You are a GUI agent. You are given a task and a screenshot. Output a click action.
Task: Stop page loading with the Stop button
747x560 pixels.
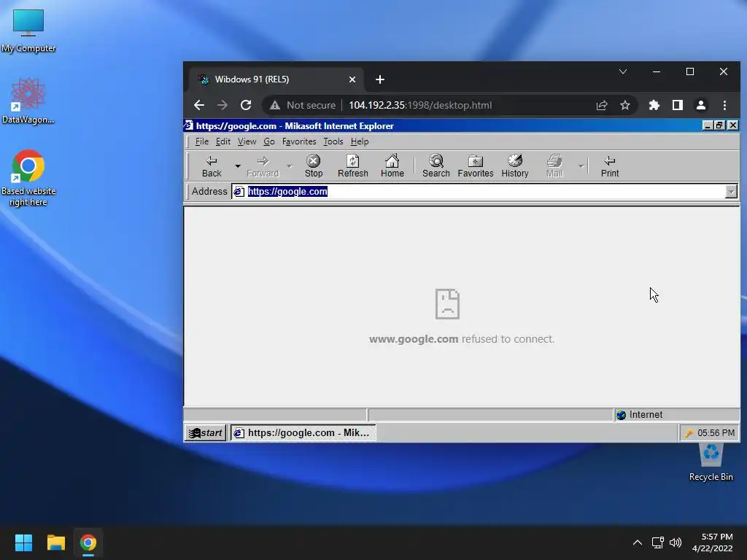314,166
